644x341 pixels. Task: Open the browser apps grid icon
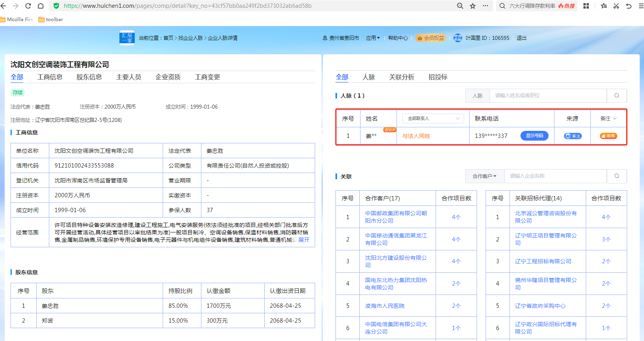[x=586, y=6]
